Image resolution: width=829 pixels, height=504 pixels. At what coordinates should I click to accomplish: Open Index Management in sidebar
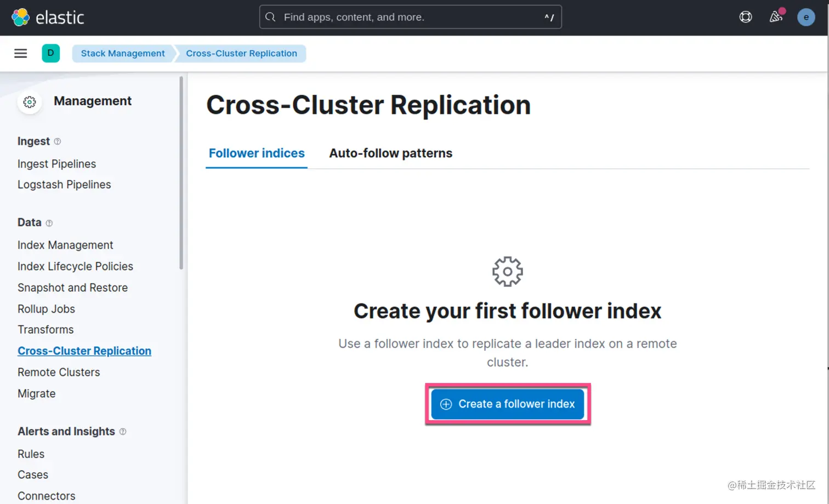[x=65, y=245]
